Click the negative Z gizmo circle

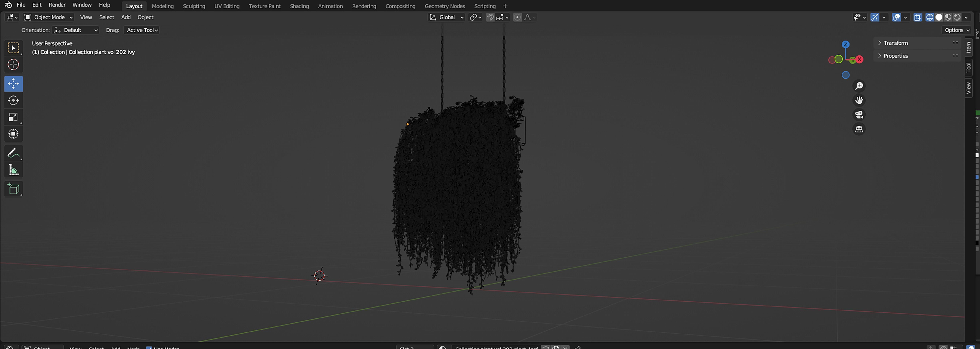click(x=845, y=75)
